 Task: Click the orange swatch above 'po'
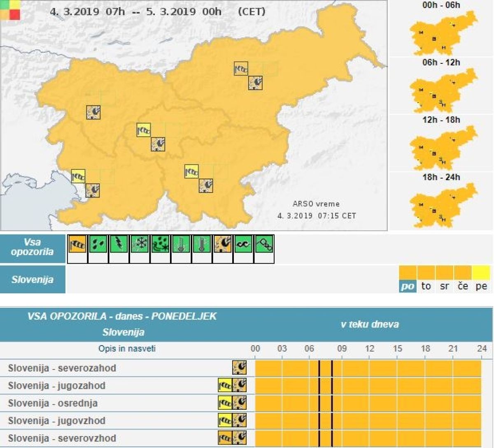408,272
